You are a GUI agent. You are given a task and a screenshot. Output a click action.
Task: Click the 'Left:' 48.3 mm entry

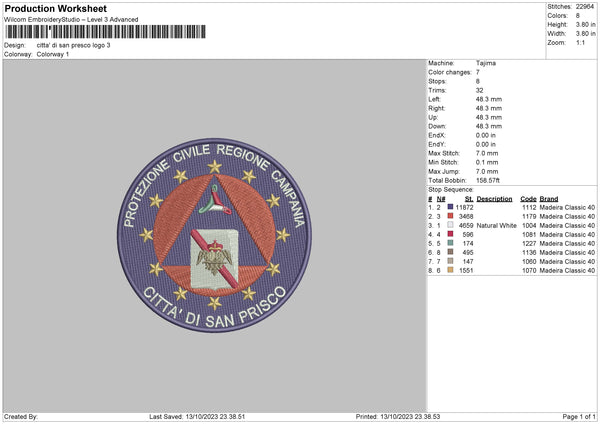(489, 99)
